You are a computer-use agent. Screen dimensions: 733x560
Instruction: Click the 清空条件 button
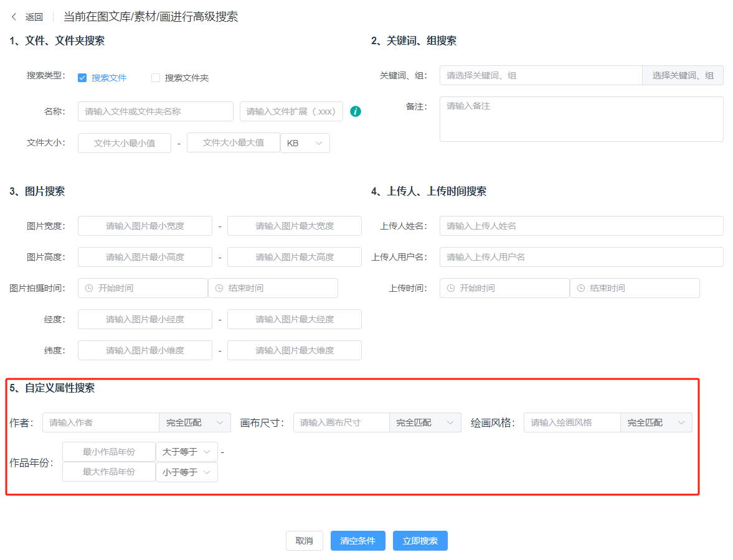tap(357, 541)
